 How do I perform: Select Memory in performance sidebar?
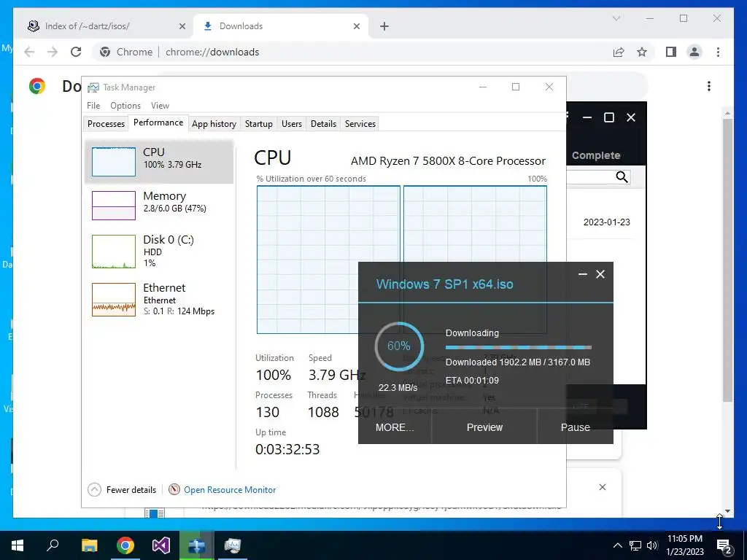(x=159, y=205)
